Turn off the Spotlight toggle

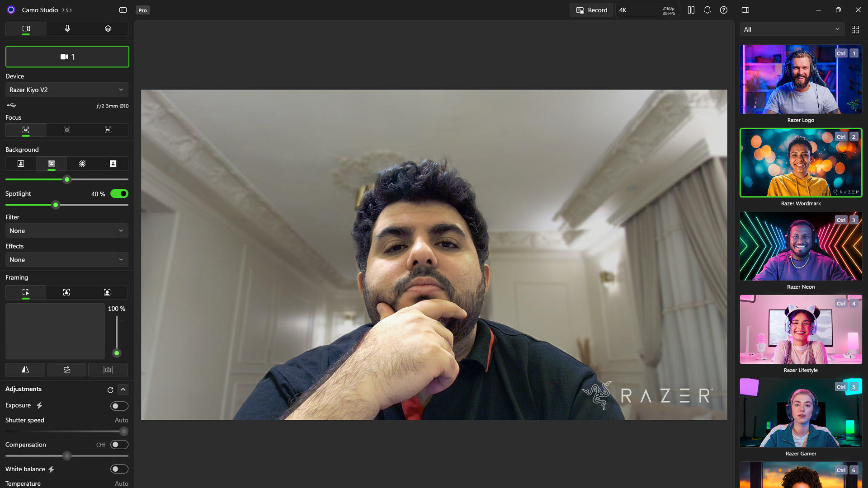119,194
